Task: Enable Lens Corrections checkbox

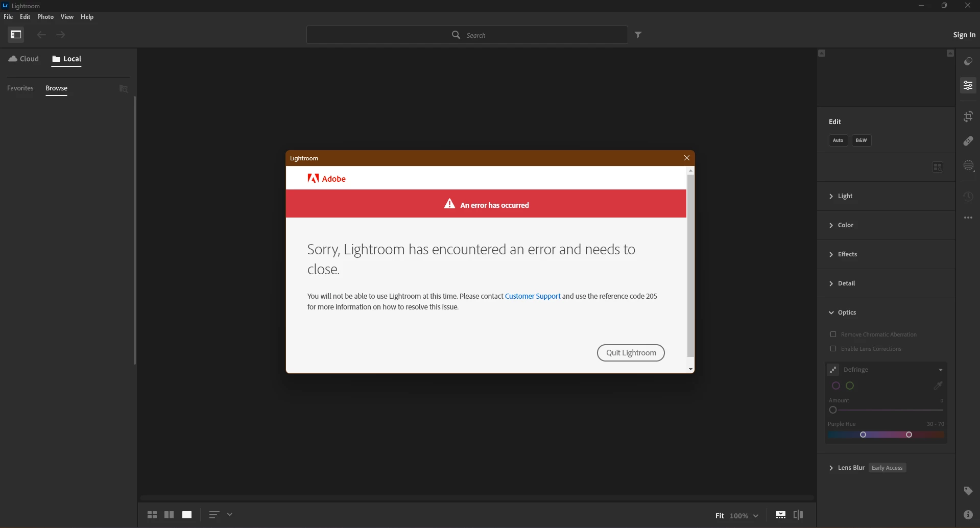Action: pos(833,349)
